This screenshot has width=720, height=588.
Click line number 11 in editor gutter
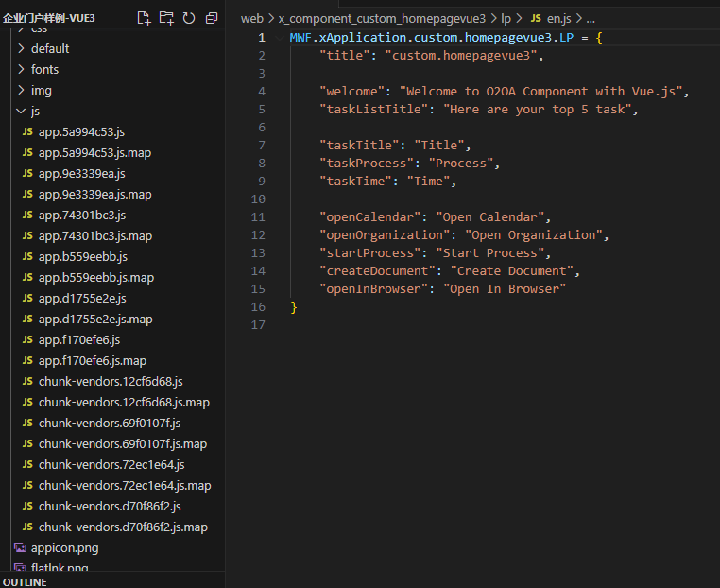[x=259, y=216]
